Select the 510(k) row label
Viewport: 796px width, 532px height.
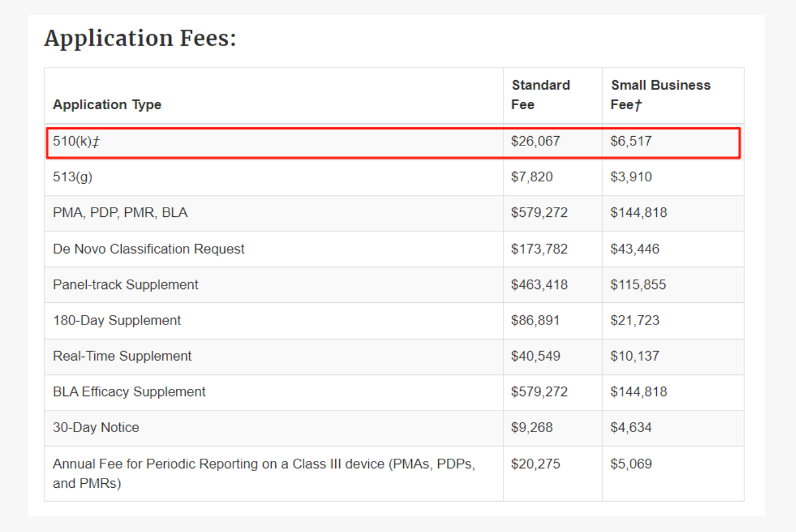76,141
